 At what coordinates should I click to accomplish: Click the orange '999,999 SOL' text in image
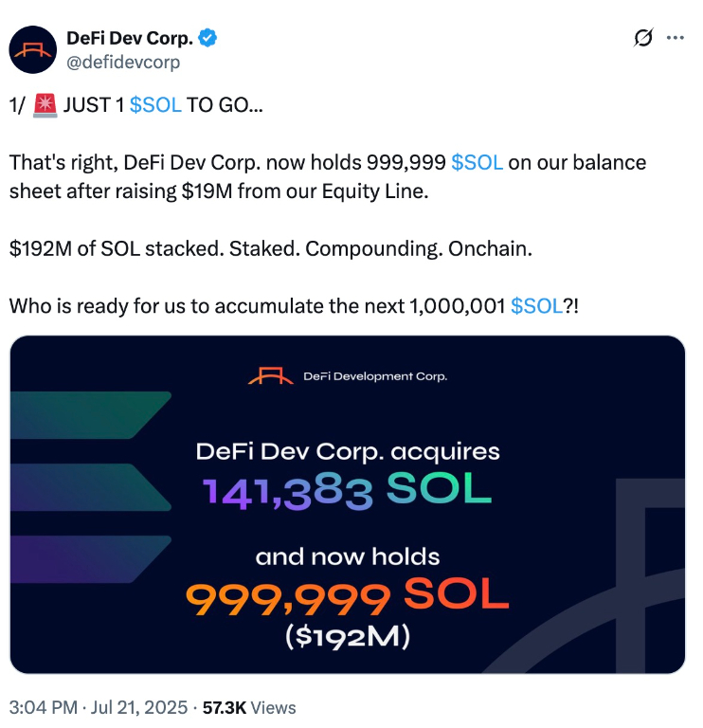pyautogui.click(x=347, y=597)
